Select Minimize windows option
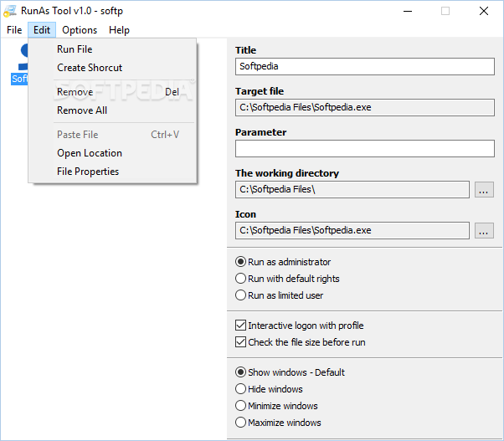This screenshot has width=504, height=441. point(276,406)
